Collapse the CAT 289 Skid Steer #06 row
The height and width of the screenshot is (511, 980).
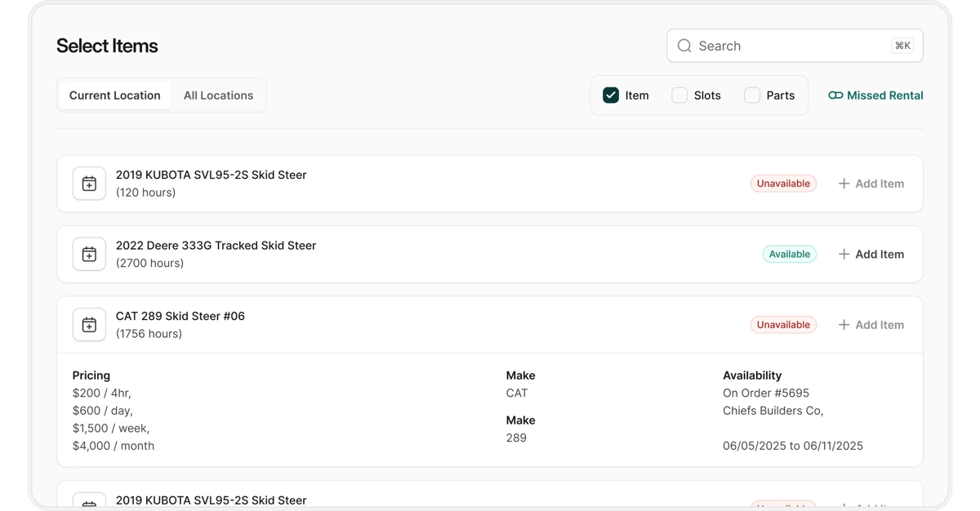pos(490,325)
